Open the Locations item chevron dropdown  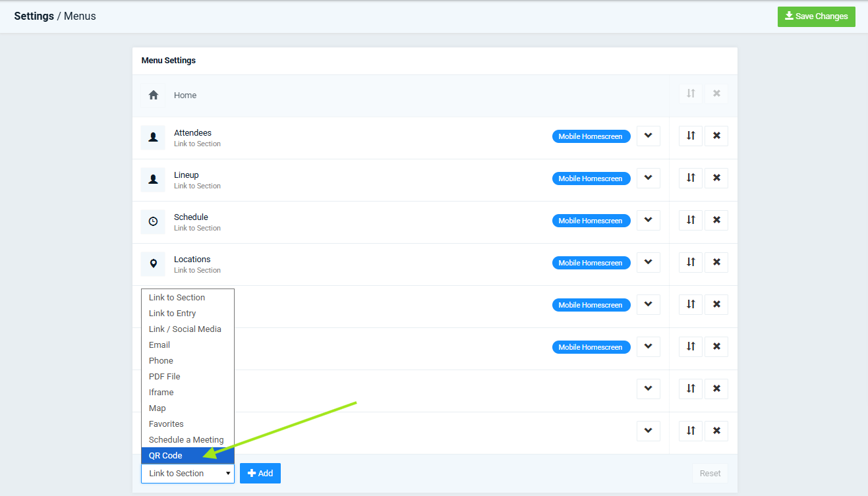[x=649, y=262]
